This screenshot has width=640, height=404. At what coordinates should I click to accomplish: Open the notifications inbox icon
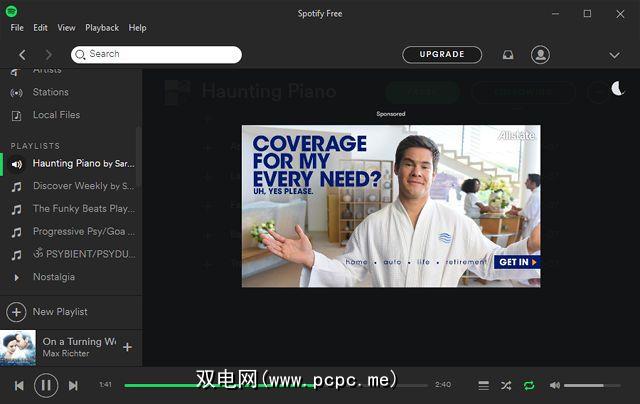point(508,55)
